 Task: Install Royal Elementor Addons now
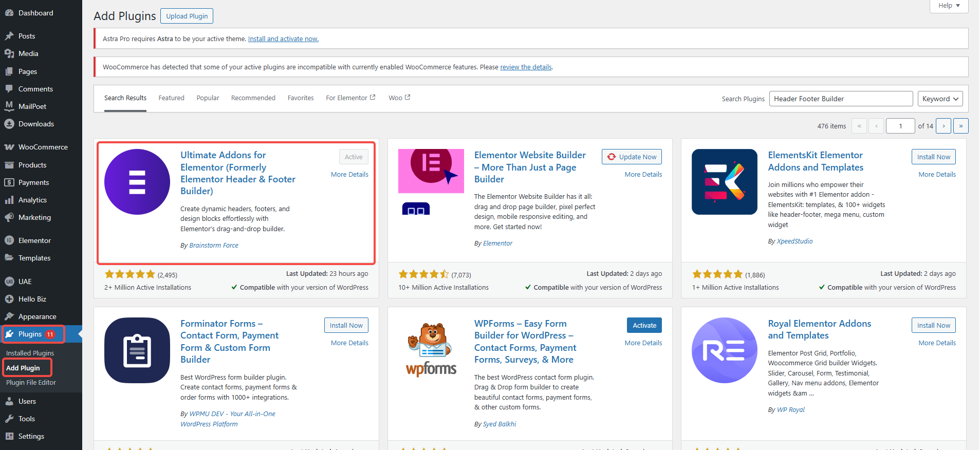pos(934,325)
